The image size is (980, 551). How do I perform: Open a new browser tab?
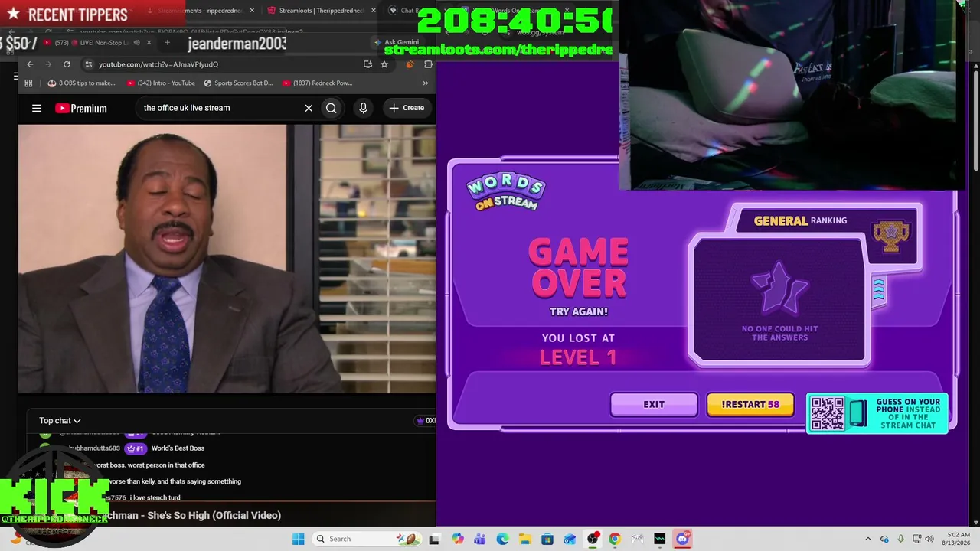(167, 42)
